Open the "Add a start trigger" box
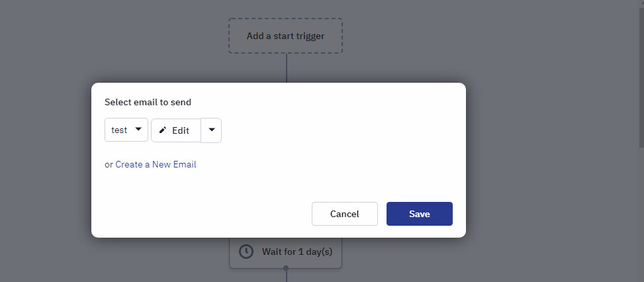644x282 pixels. 285,36
